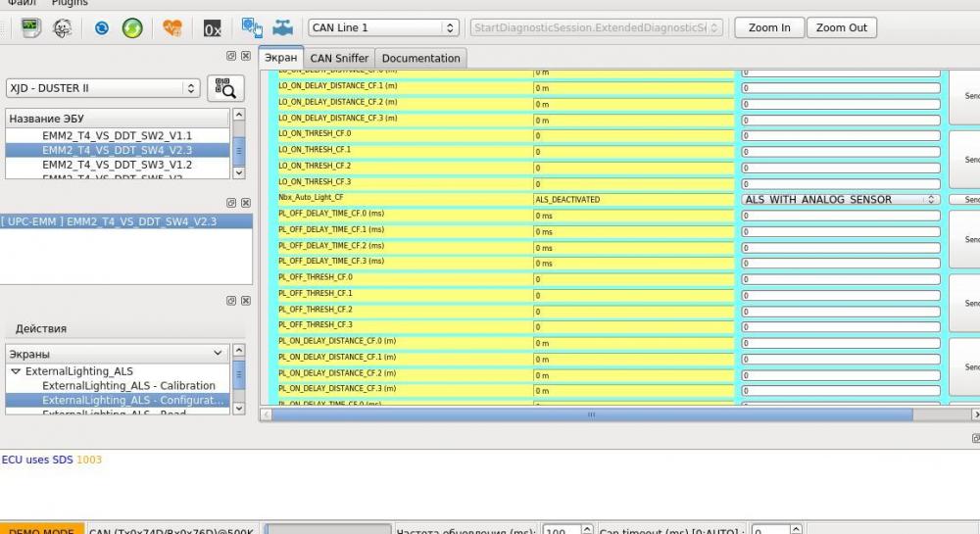Select EMM2_T4_VS_DDT_SW2_V1.1 in ECU list
The height and width of the screenshot is (534, 980).
(117, 135)
